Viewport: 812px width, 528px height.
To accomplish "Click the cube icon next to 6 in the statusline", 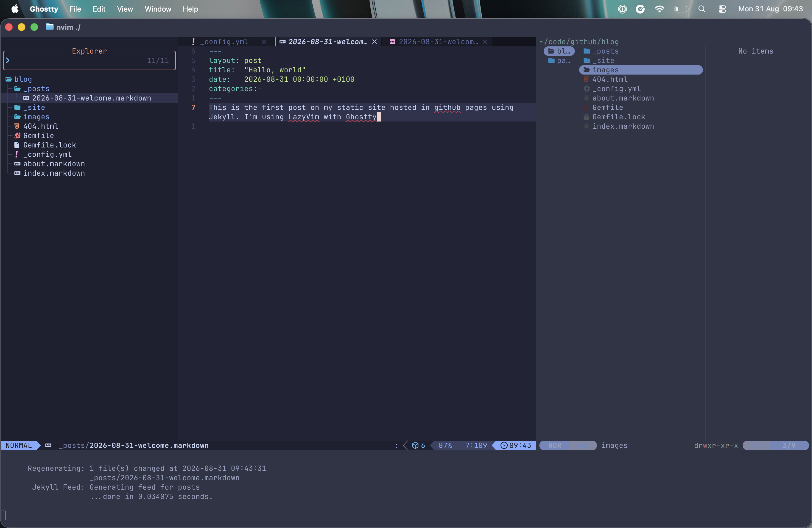I will click(x=415, y=445).
